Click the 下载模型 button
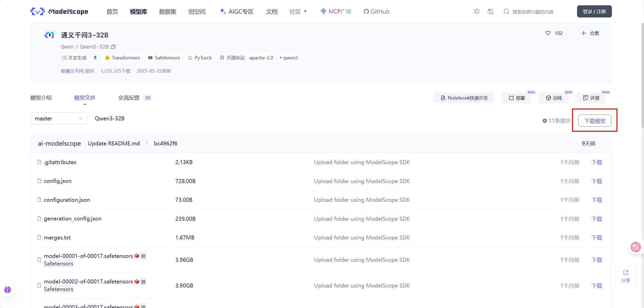The width and height of the screenshot is (644, 308). coord(595,121)
